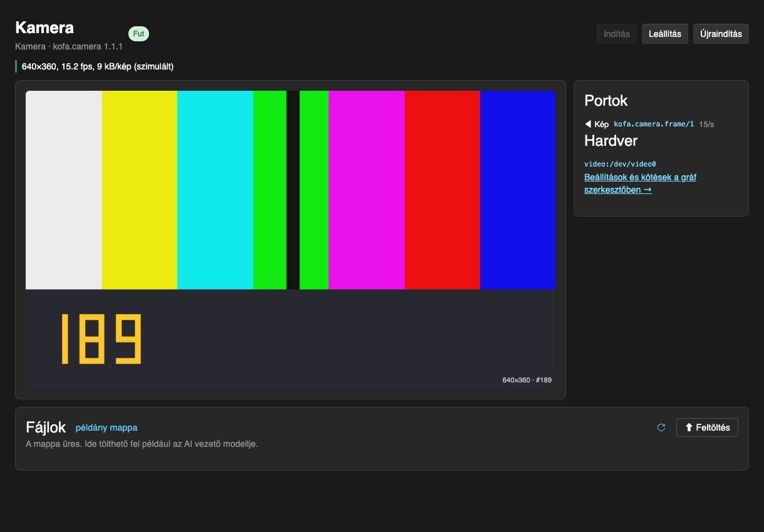Click the 'A mappa üres' empty folder message
Image resolution: width=764 pixels, height=532 pixels.
point(142,444)
